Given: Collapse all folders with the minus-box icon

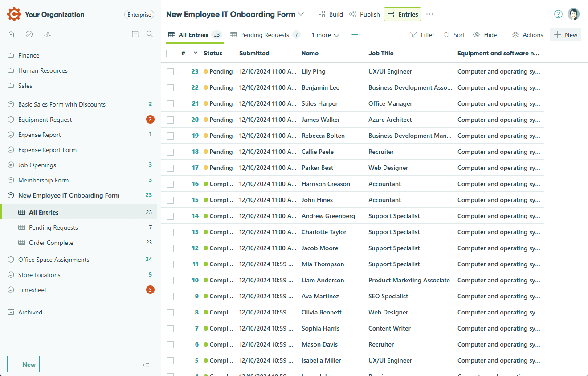Looking at the screenshot, I should tap(135, 34).
